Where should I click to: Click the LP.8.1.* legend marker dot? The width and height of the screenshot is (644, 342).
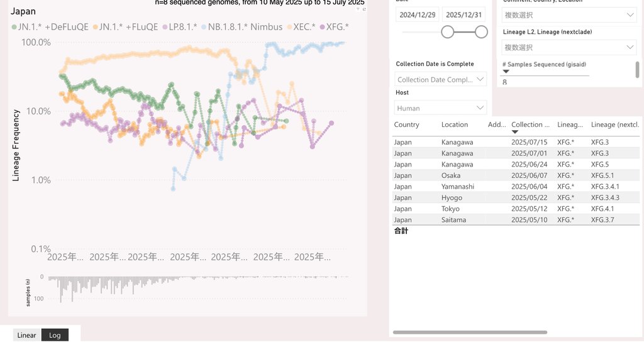(x=164, y=27)
